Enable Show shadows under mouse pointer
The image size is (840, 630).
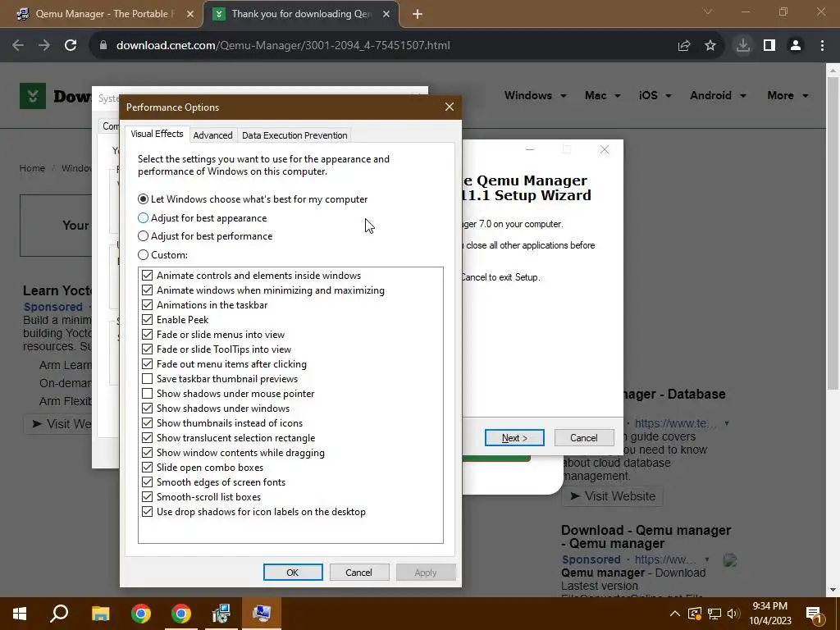click(147, 394)
